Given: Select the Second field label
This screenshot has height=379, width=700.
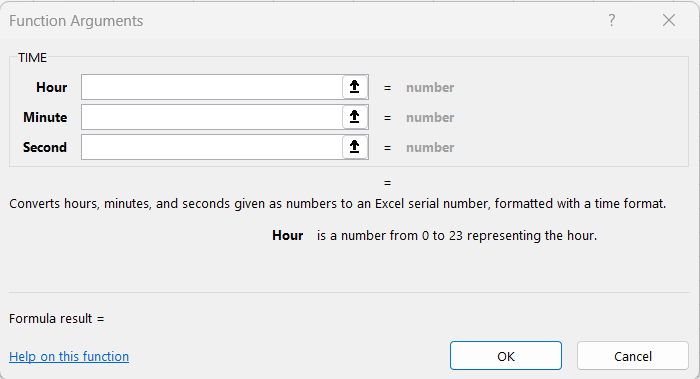Looking at the screenshot, I should click(45, 147).
